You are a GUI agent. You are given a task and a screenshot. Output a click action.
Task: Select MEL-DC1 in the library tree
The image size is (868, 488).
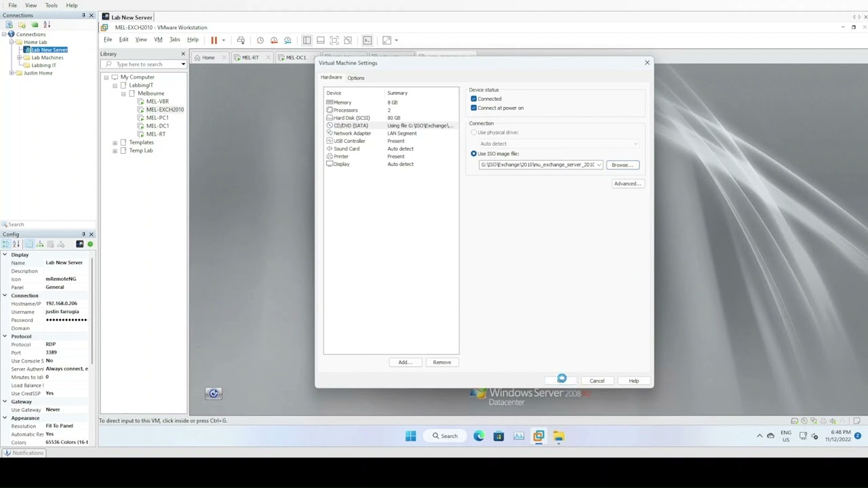[157, 126]
